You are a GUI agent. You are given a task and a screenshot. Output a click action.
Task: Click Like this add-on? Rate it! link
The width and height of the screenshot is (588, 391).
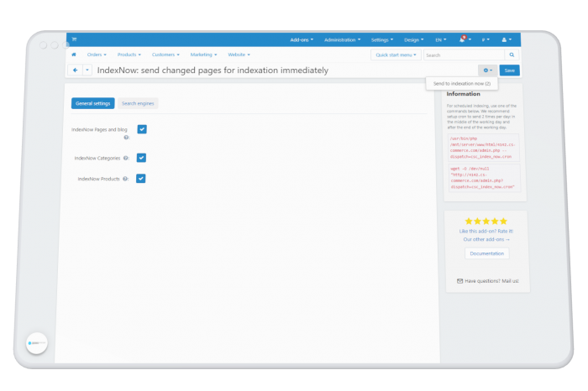coord(486,231)
